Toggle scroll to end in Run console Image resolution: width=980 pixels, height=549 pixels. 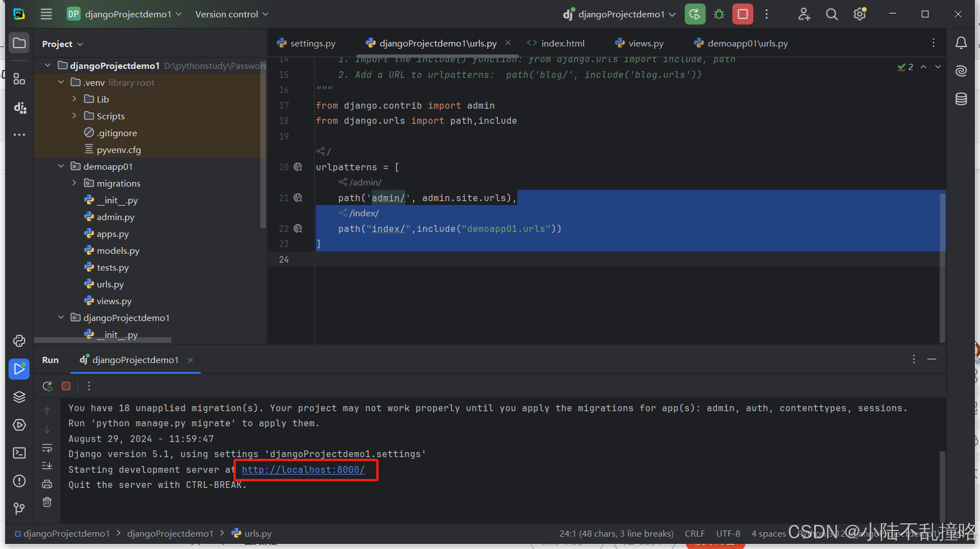pos(47,466)
